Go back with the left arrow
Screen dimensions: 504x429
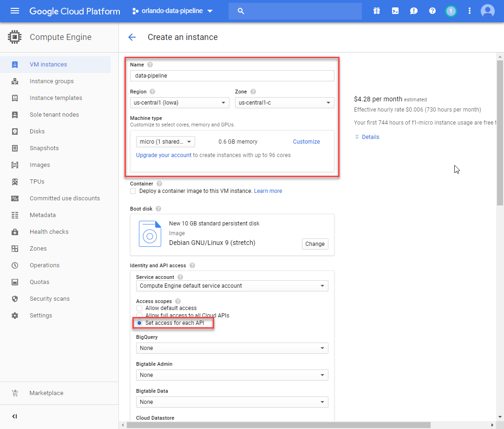click(132, 37)
